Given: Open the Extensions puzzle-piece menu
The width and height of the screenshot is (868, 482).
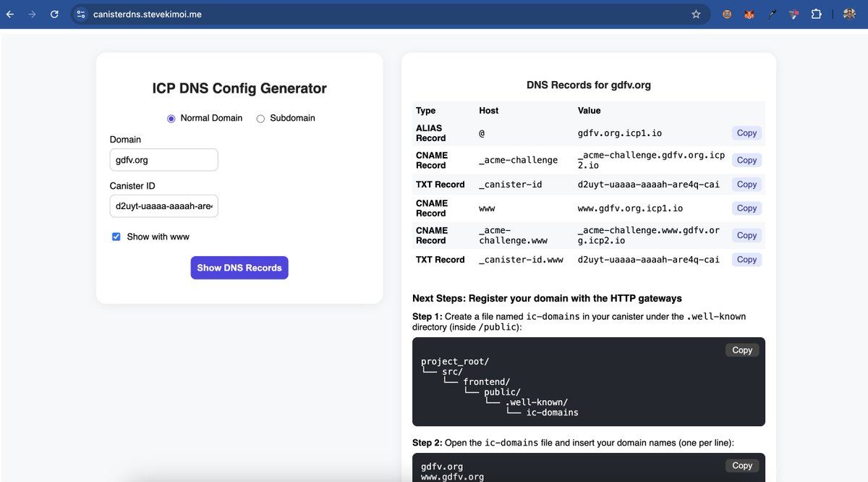Looking at the screenshot, I should [816, 14].
